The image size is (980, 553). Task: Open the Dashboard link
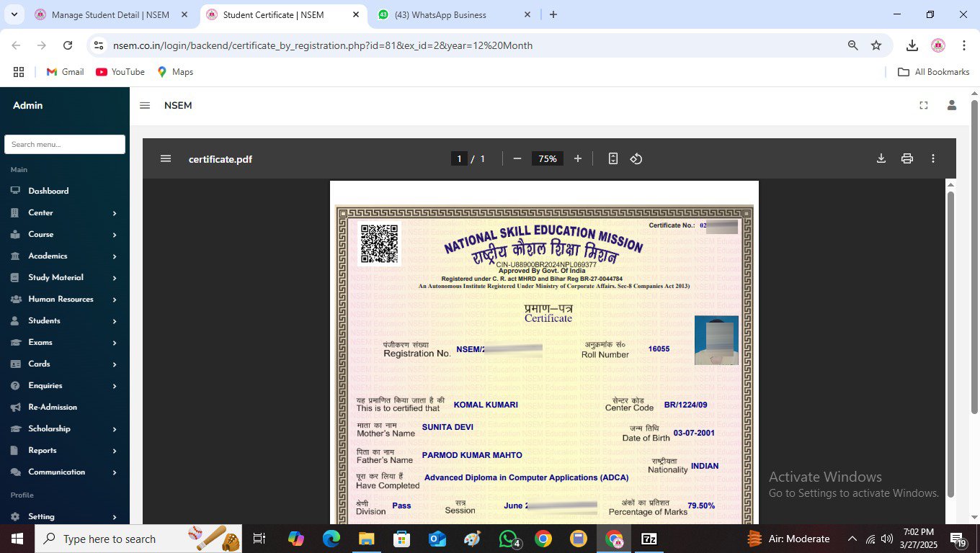pos(48,191)
